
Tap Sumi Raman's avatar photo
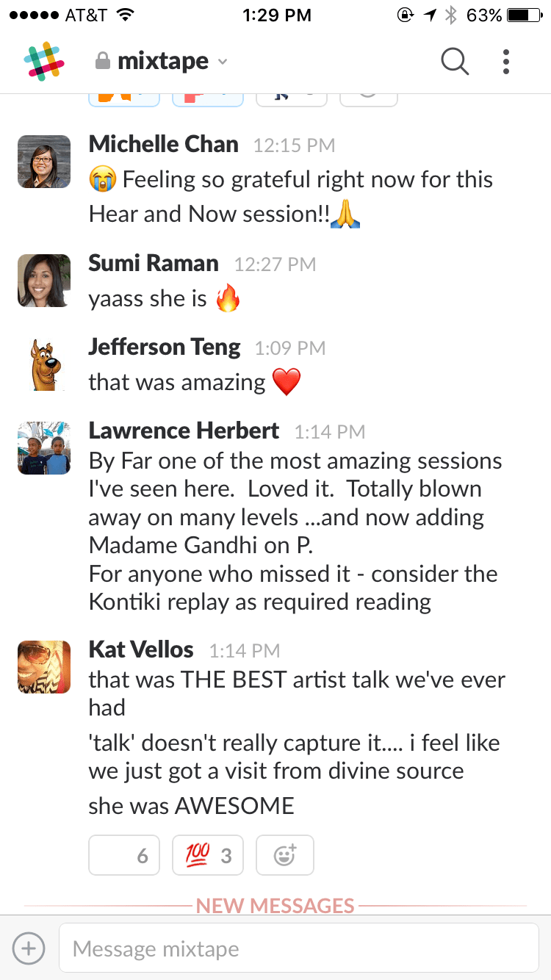click(44, 281)
